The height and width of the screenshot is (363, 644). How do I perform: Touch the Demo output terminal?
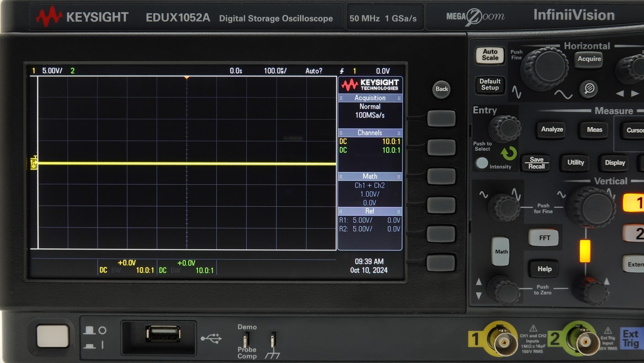[246, 339]
